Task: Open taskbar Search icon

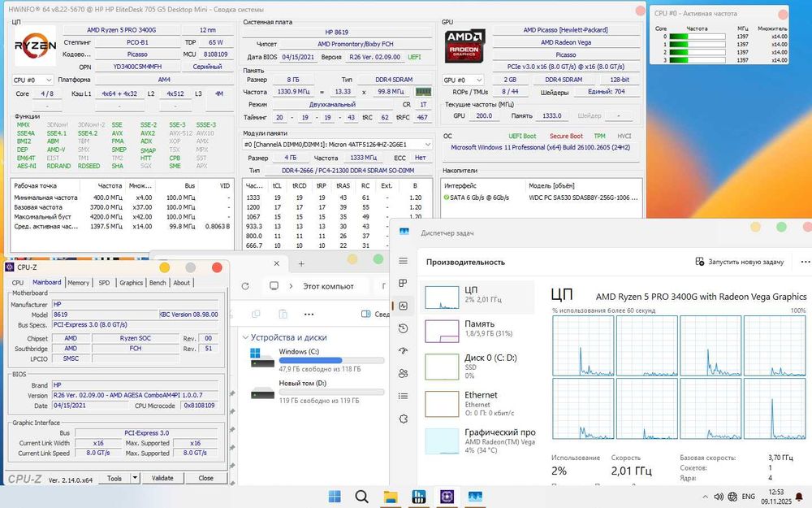Action: (x=361, y=497)
